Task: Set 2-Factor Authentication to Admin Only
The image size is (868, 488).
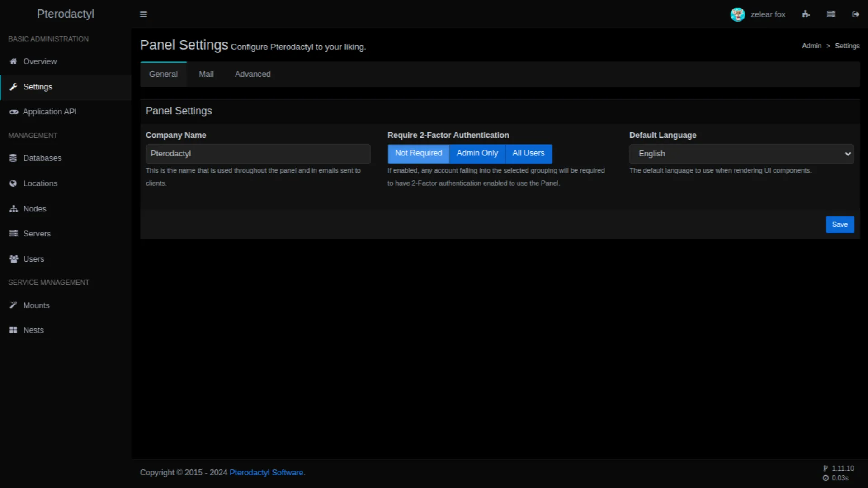Action: pos(477,154)
